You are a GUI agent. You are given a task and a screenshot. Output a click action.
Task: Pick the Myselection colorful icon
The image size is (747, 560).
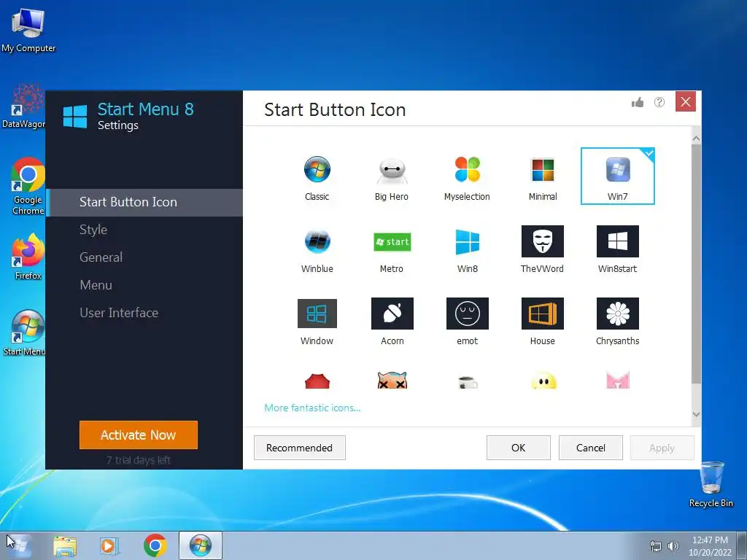point(467,178)
